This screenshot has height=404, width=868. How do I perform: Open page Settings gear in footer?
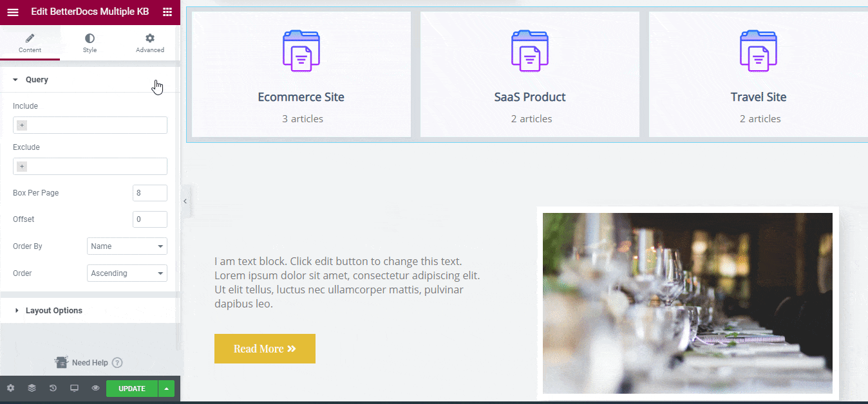tap(10, 389)
